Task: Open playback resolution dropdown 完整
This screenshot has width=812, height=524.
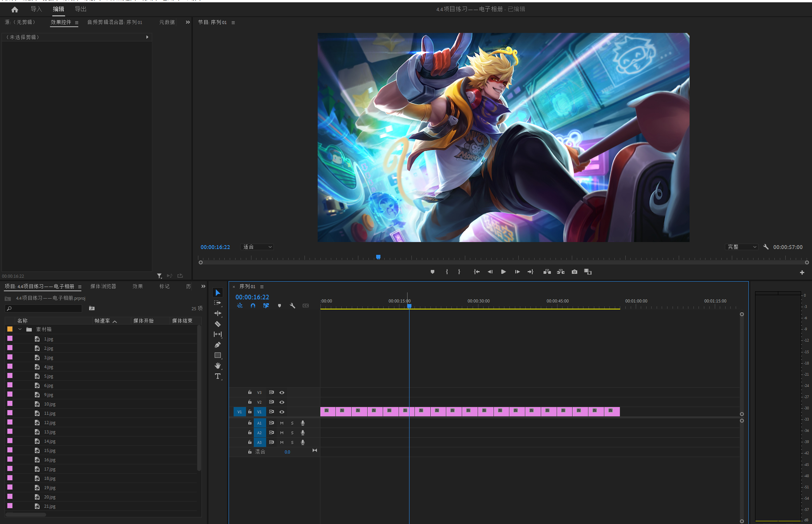Action: pyautogui.click(x=741, y=247)
